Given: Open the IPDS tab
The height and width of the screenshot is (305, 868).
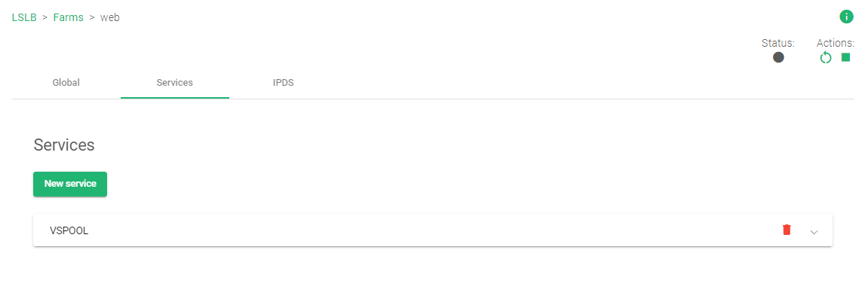Looking at the screenshot, I should pyautogui.click(x=284, y=83).
